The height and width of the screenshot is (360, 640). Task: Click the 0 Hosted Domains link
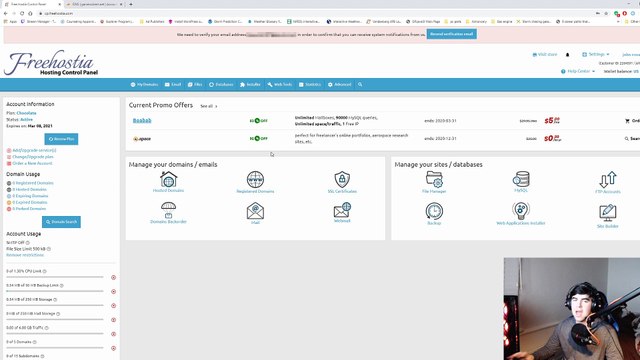[x=29, y=189]
